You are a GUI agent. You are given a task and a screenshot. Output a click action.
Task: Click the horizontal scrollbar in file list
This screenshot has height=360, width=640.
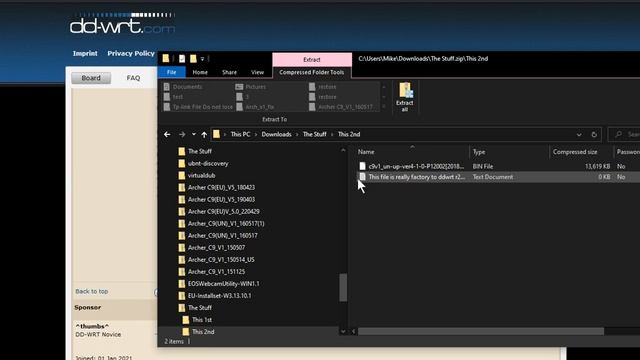coord(480,331)
